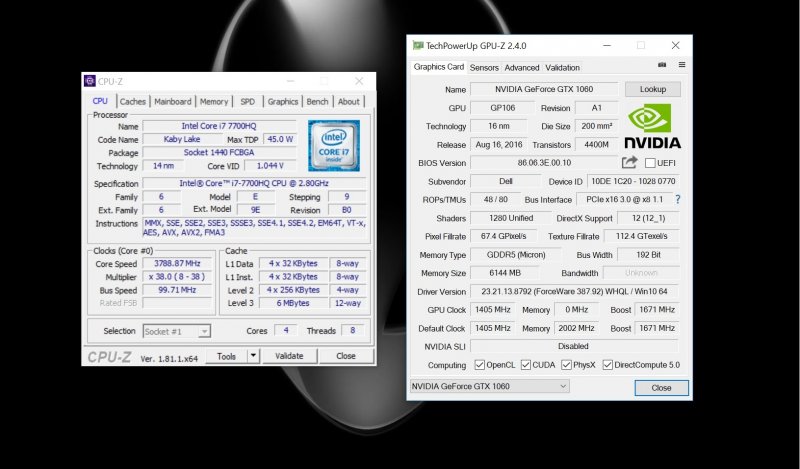Click the CPU-Z title bar app icon
800x469 pixels.
(90, 81)
